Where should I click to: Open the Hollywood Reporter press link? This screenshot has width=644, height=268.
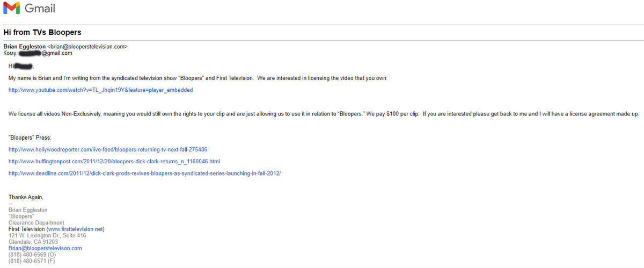108,149
